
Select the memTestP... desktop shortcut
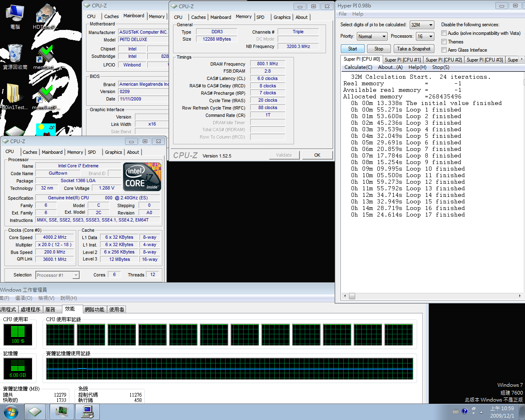[x=45, y=97]
